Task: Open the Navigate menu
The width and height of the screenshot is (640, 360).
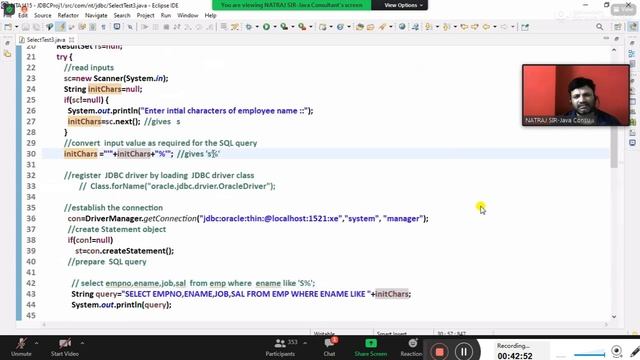Action: 96,16
